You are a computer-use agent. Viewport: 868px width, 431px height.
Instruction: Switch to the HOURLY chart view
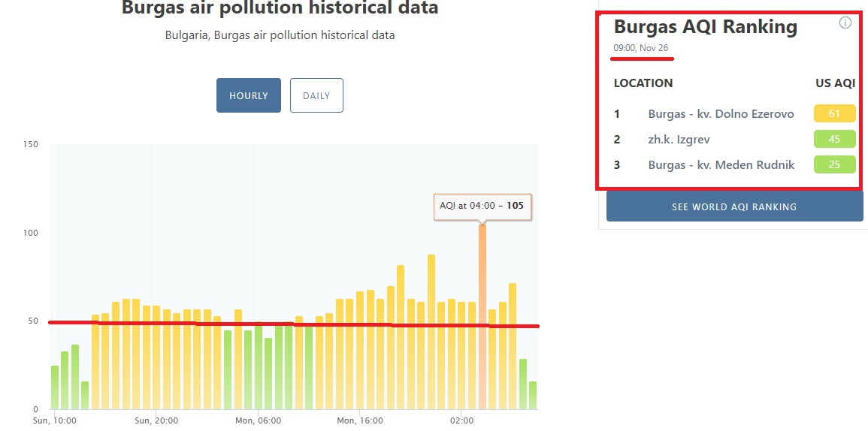coord(249,95)
